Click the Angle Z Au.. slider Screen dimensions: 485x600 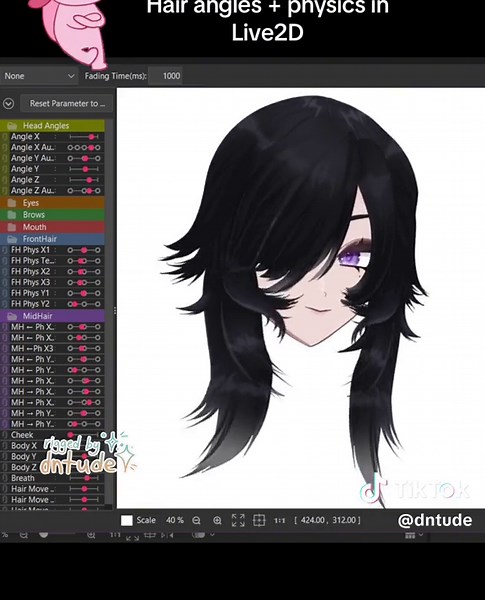click(x=84, y=191)
